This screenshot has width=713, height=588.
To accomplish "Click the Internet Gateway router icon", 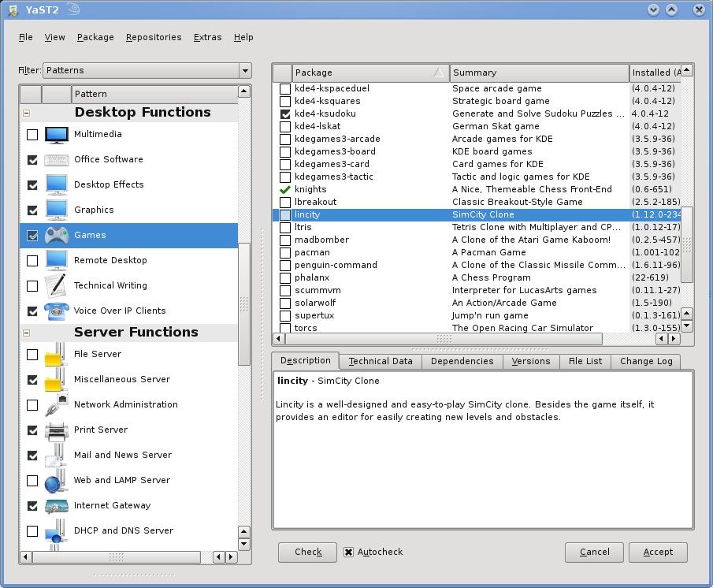I will coord(56,506).
